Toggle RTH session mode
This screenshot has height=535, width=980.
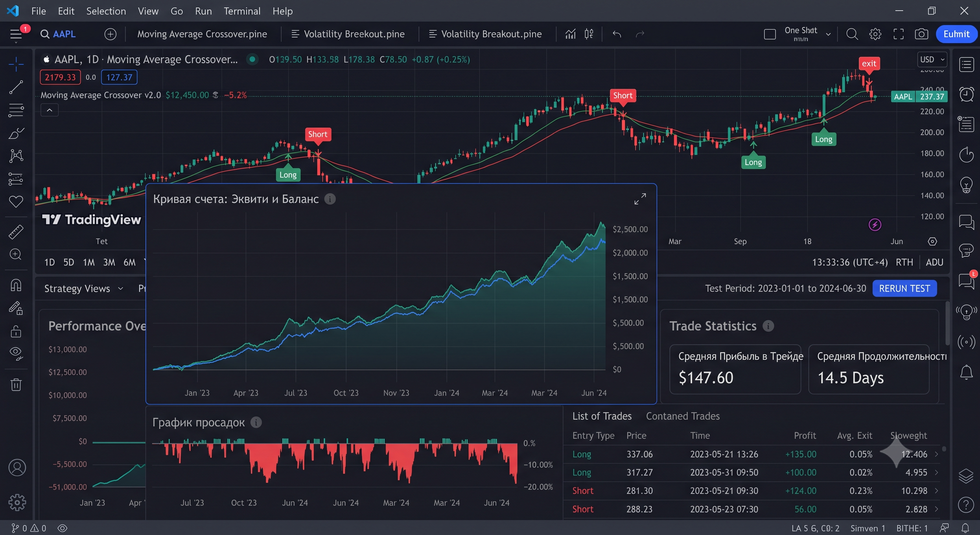click(904, 262)
